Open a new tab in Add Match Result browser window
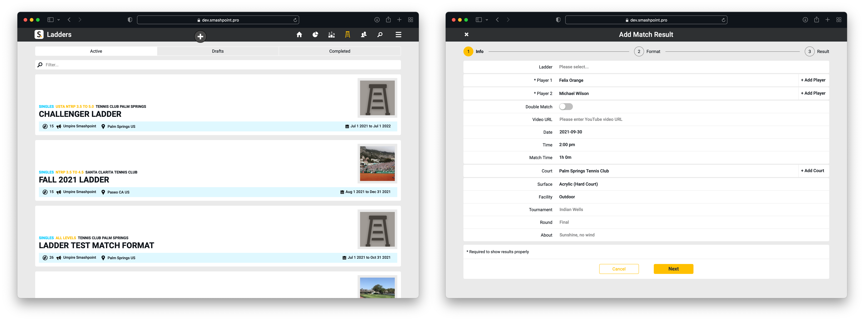This screenshot has width=868, height=321. pyautogui.click(x=828, y=20)
